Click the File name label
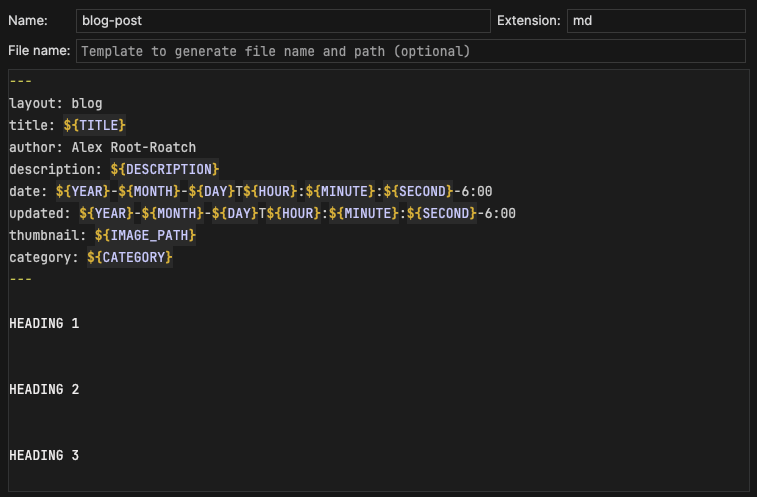Viewport: 757px width, 497px height. (x=39, y=50)
